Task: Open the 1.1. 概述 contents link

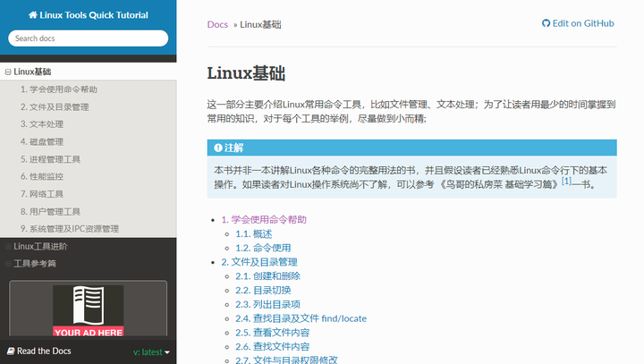Action: click(x=254, y=234)
